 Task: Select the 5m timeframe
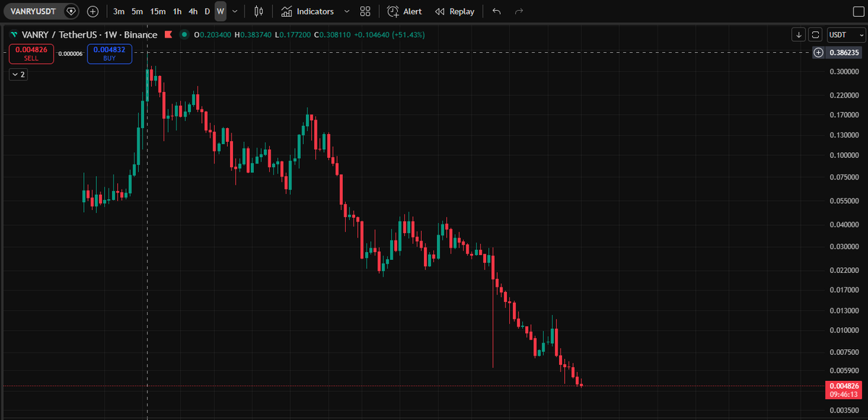click(x=137, y=12)
